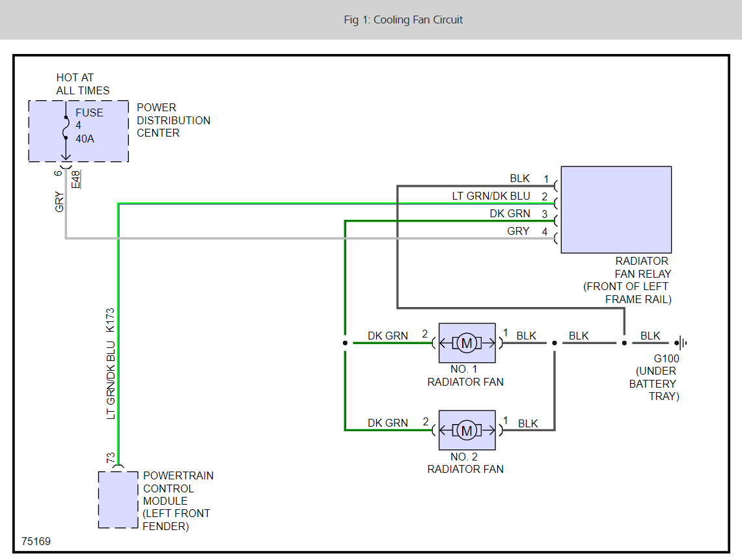
Task: Click relay pin 1 BLK connector
Action: click(x=555, y=187)
